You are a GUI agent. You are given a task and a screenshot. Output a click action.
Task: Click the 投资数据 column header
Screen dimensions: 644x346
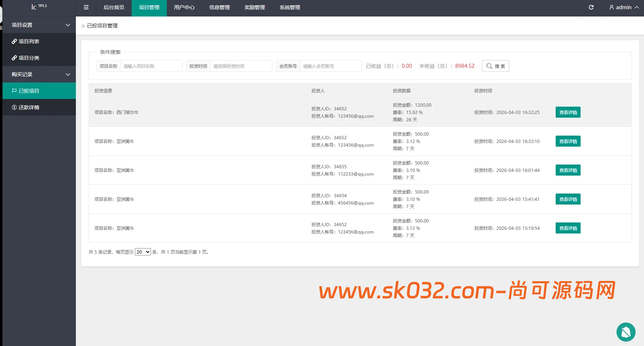(x=402, y=91)
